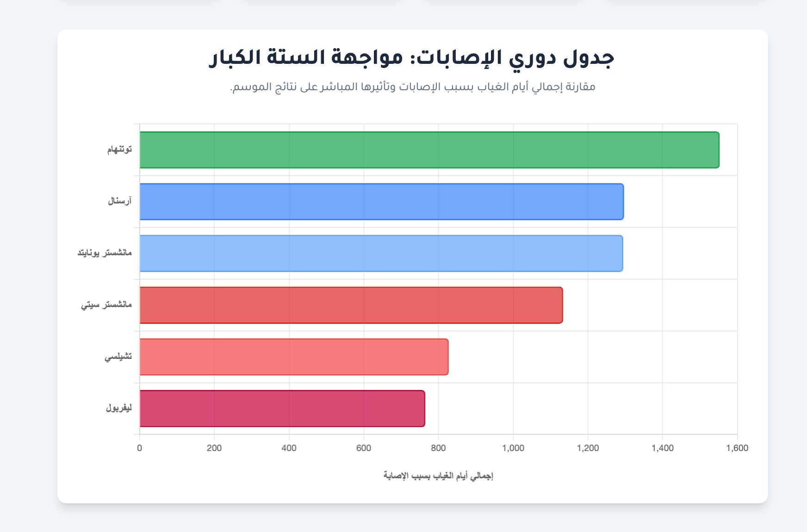Select the light blue Manchester United bar
The height and width of the screenshot is (532, 807).
click(x=381, y=254)
